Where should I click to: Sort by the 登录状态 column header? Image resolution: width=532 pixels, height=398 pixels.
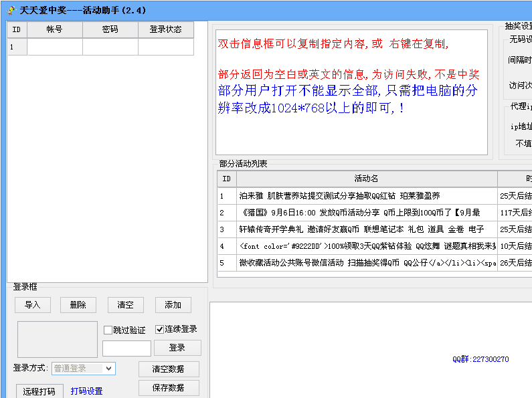pos(166,29)
